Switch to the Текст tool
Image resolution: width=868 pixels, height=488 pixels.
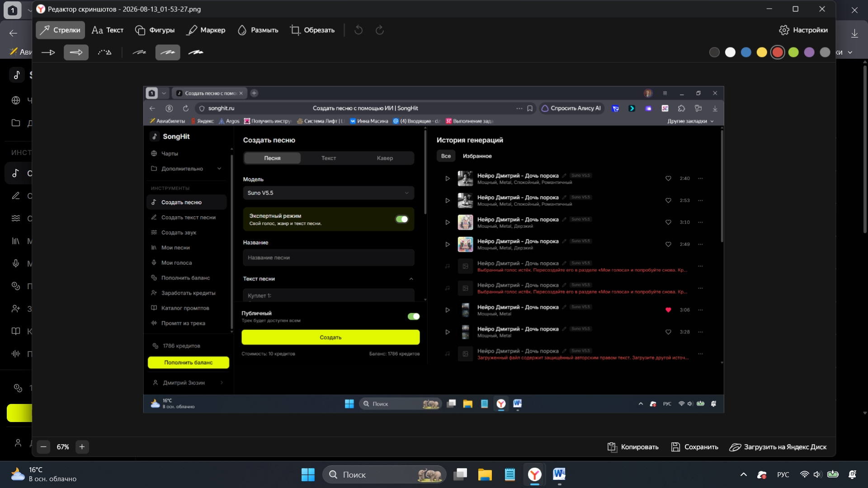(x=107, y=30)
